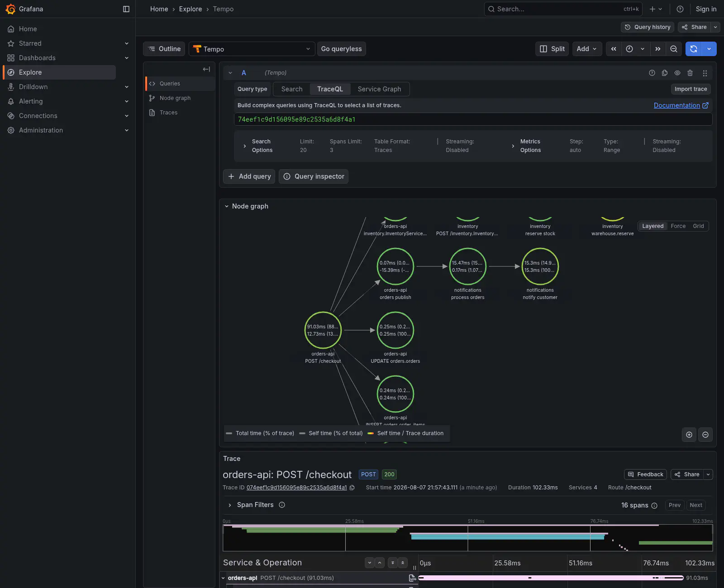This screenshot has height=588, width=724.
Task: Split the Explore pane
Action: (552, 49)
